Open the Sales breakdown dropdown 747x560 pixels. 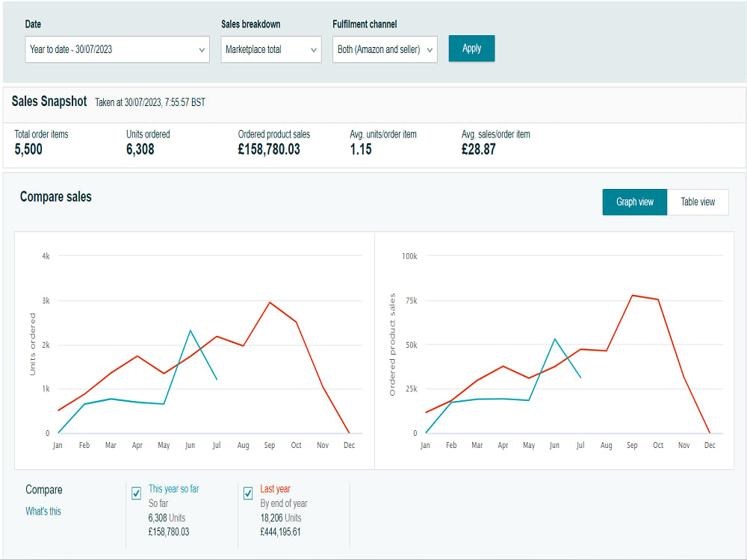pyautogui.click(x=271, y=49)
